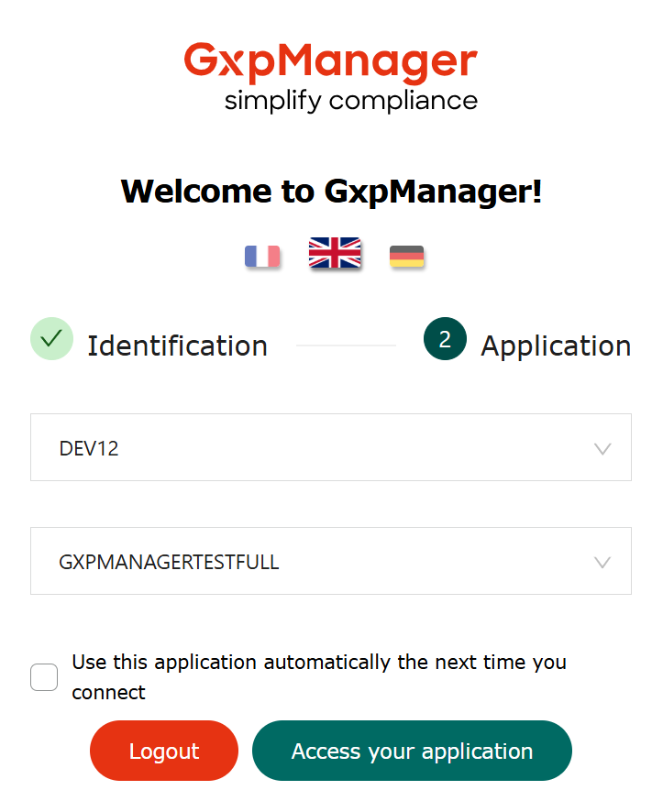663x812 pixels.
Task: Go back to the Identification step
Action: click(177, 346)
